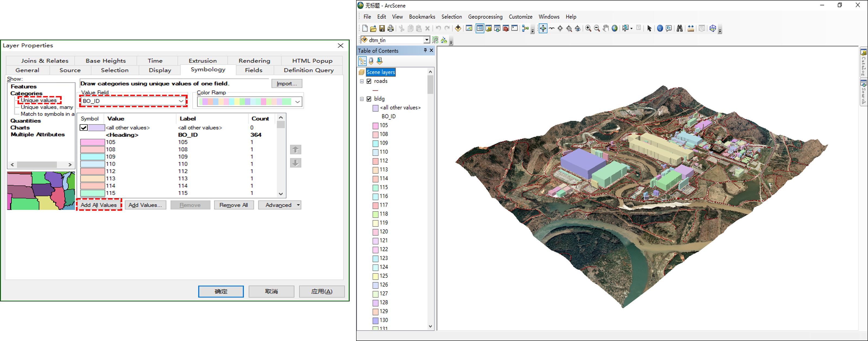Expand the Color Ramp dropdown
The image size is (868, 341).
tap(297, 102)
